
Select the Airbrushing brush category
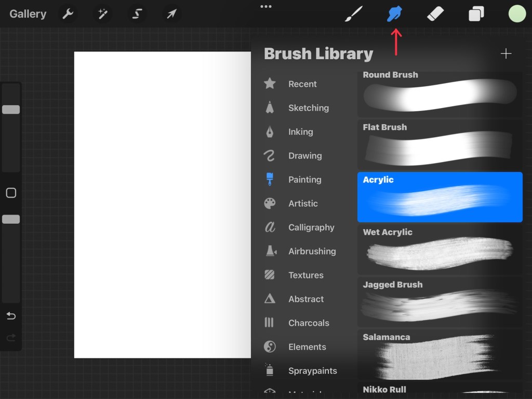[x=312, y=251]
